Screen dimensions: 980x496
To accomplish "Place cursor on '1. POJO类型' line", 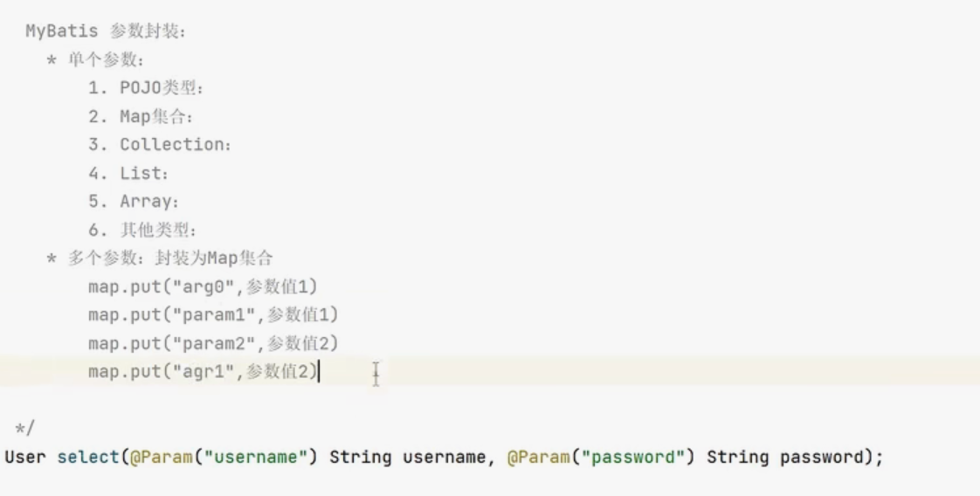I will [x=150, y=88].
